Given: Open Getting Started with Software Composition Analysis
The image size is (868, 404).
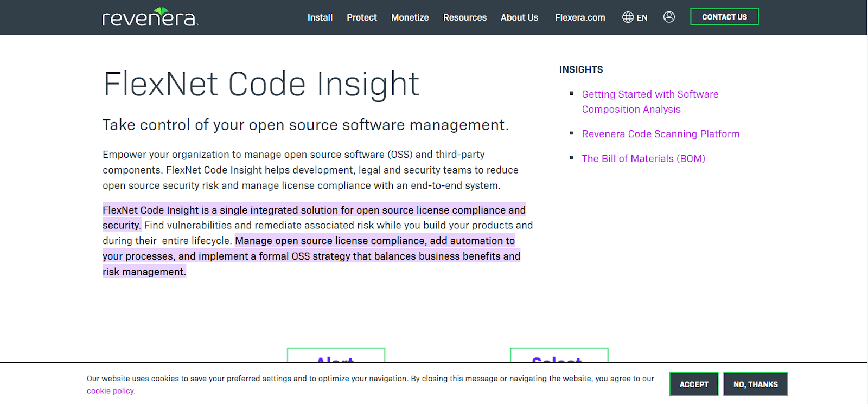Looking at the screenshot, I should coord(650,101).
